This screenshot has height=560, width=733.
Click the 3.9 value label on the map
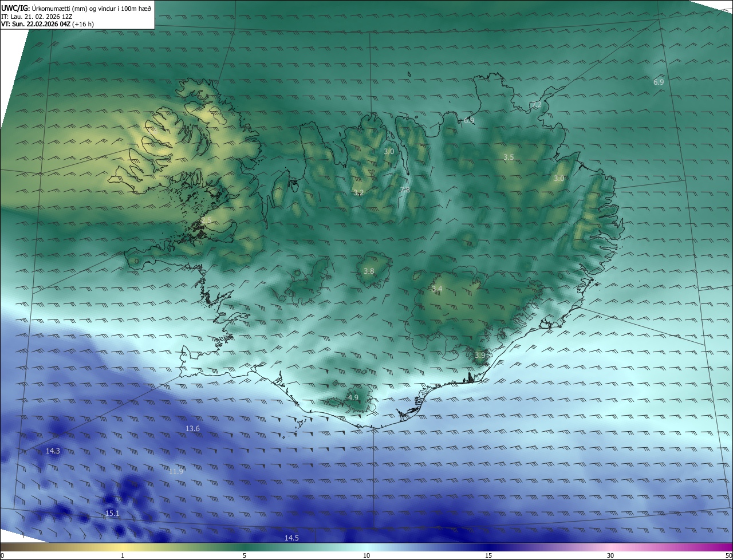pos(480,356)
